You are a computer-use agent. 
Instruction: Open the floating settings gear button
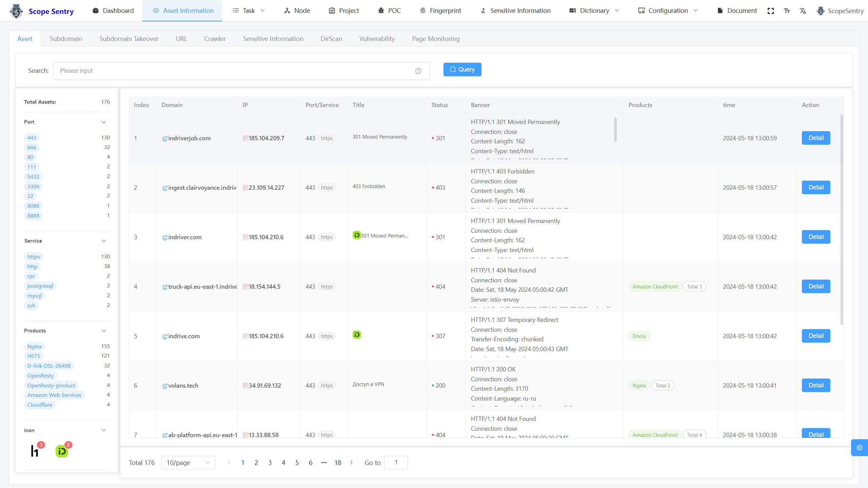pos(859,448)
